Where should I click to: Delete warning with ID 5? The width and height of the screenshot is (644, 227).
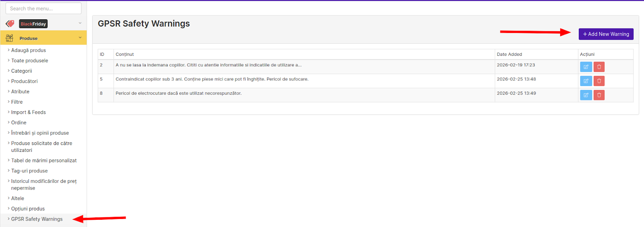coord(599,81)
